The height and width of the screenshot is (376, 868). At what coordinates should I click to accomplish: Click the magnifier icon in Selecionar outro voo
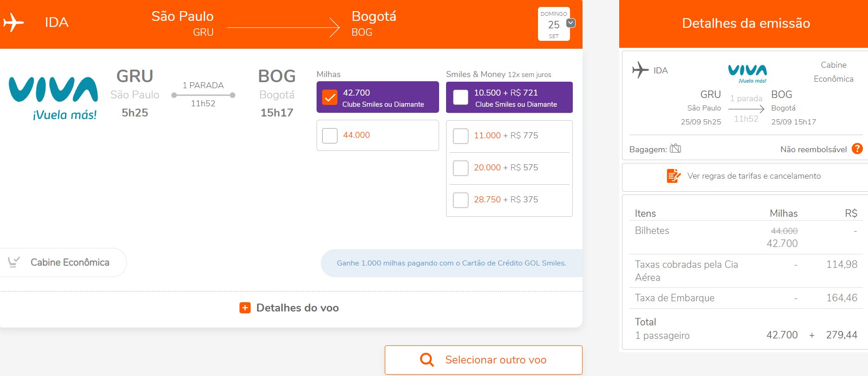[x=427, y=360]
